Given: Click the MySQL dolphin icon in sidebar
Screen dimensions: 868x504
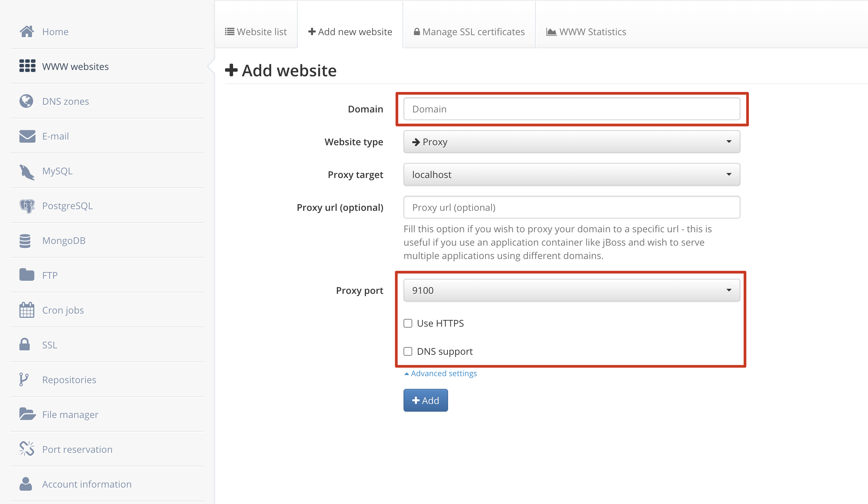Looking at the screenshot, I should point(27,171).
